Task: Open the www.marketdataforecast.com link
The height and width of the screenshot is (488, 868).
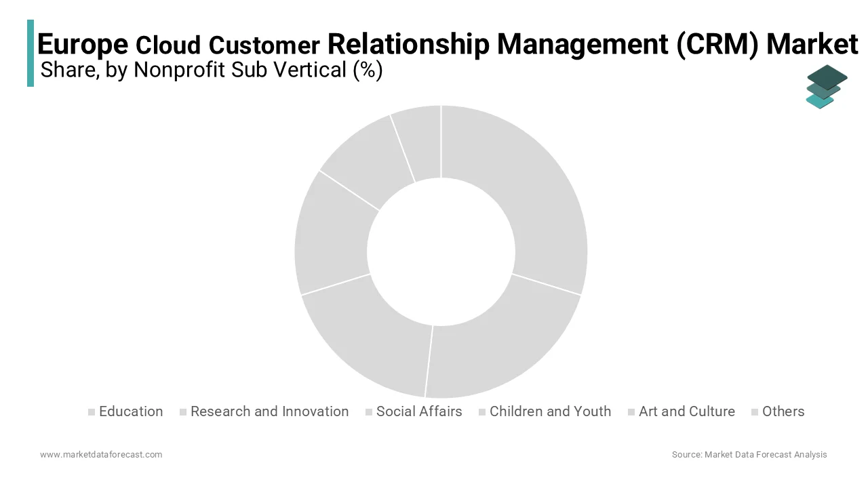Action: click(101, 455)
